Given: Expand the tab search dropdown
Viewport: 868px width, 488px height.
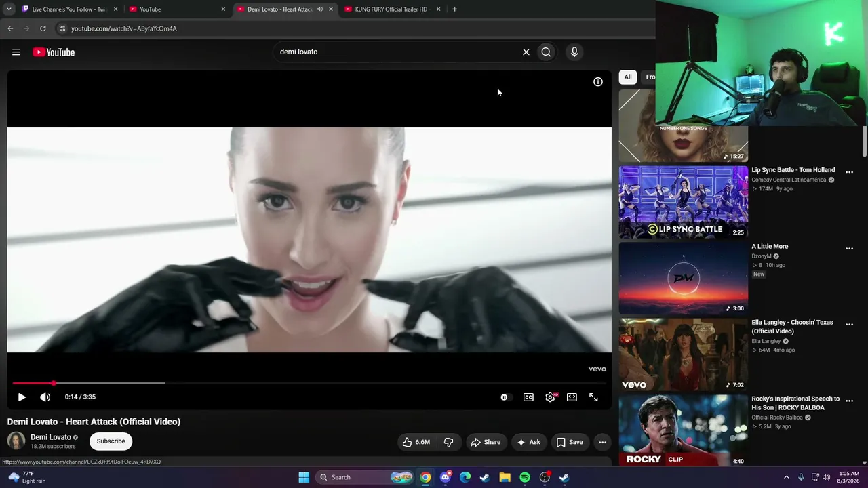Looking at the screenshot, I should pos(9,9).
